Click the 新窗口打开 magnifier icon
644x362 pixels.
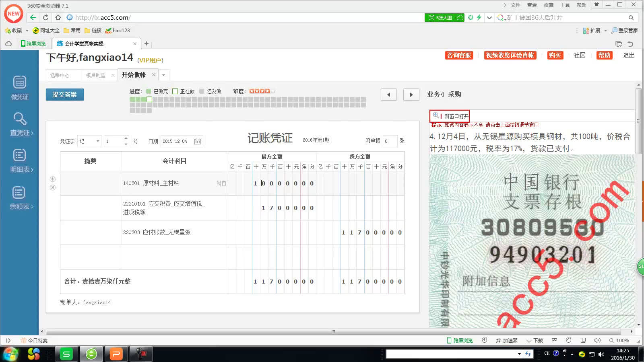pyautogui.click(x=436, y=116)
